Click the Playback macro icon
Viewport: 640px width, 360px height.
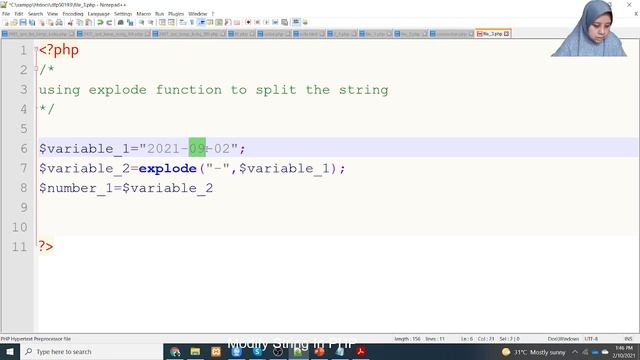(x=266, y=22)
